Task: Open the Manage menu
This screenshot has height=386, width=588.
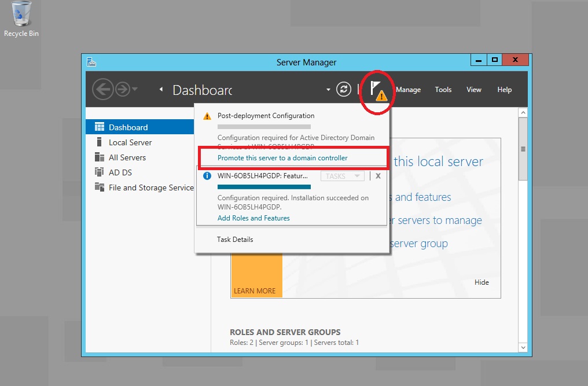Action: click(408, 90)
